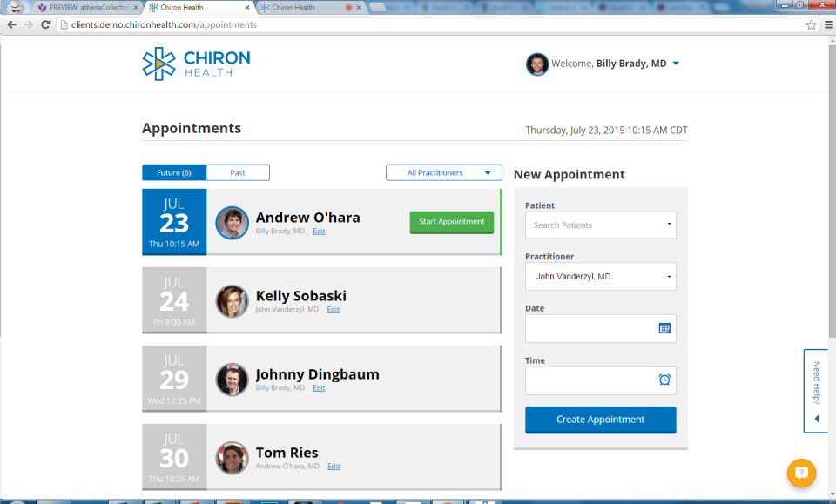Edit Andrew O'hara's appointment
Image resolution: width=836 pixels, height=504 pixels.
[319, 232]
